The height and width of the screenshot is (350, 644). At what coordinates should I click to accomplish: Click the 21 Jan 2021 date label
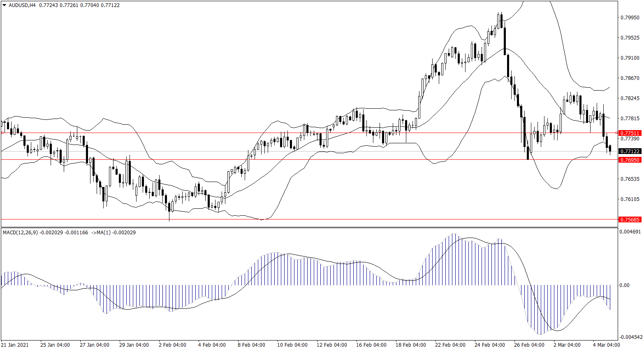15,345
